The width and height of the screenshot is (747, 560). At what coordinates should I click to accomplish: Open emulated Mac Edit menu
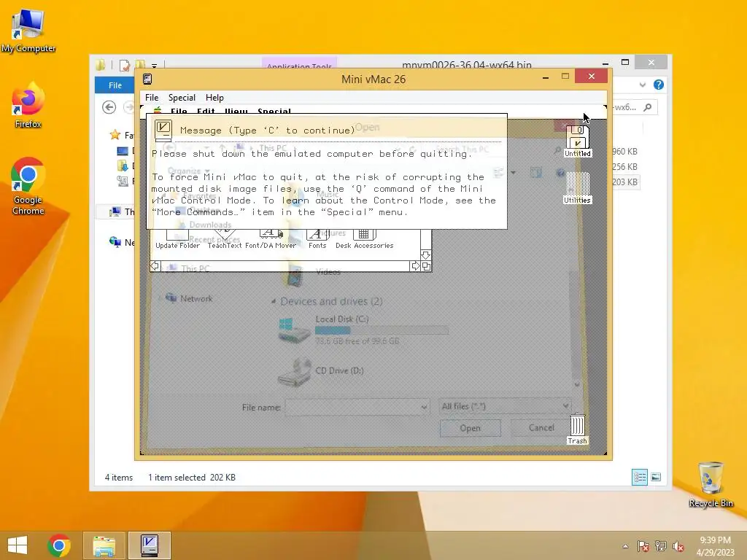click(206, 112)
